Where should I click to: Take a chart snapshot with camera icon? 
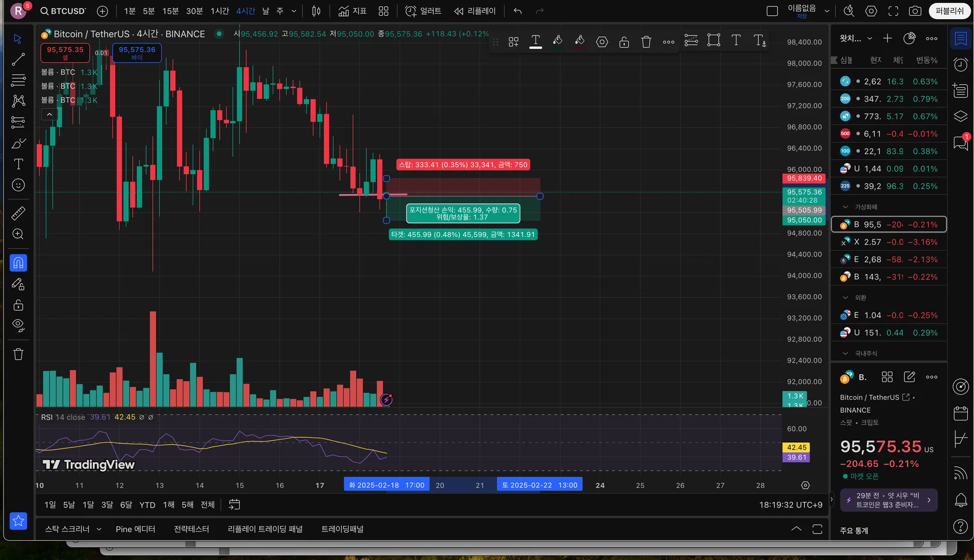click(915, 11)
